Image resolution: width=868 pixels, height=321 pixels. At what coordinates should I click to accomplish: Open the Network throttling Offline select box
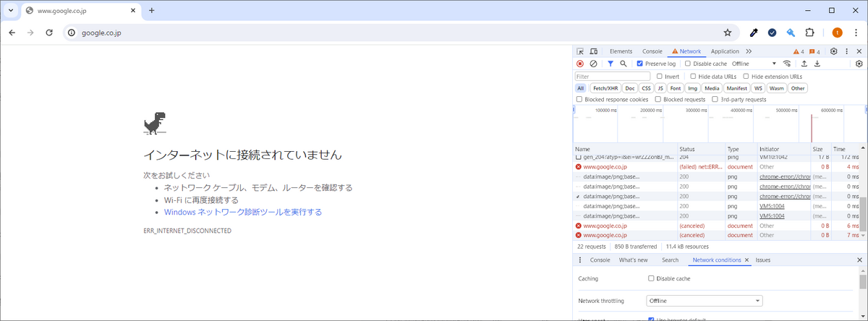pyautogui.click(x=705, y=301)
